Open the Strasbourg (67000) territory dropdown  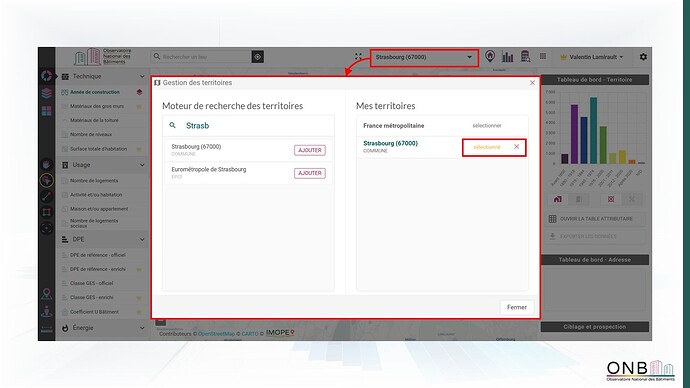(424, 57)
